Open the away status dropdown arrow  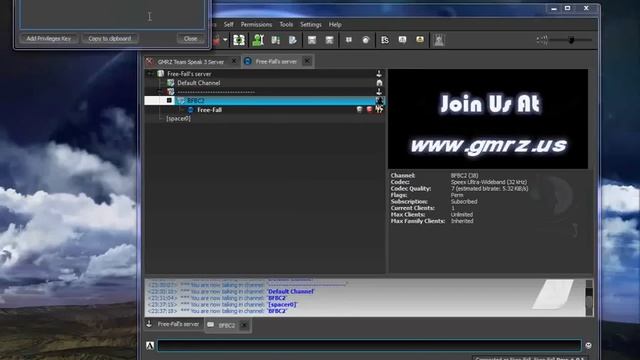(x=225, y=40)
